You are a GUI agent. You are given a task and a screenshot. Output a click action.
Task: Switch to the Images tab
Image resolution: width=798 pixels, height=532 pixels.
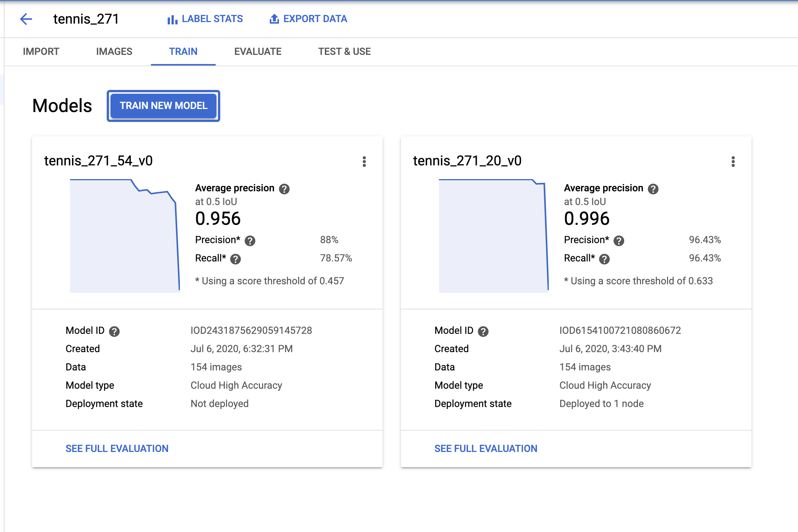click(x=114, y=51)
